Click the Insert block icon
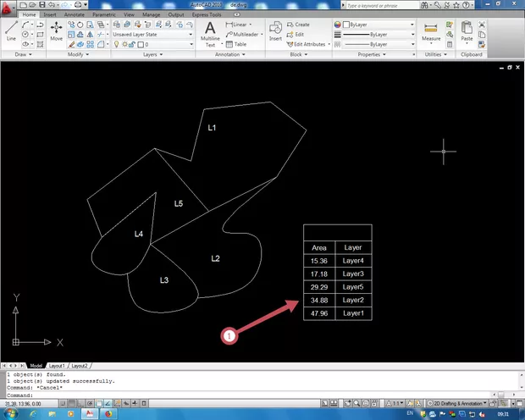The height and width of the screenshot is (420, 525). 275,32
